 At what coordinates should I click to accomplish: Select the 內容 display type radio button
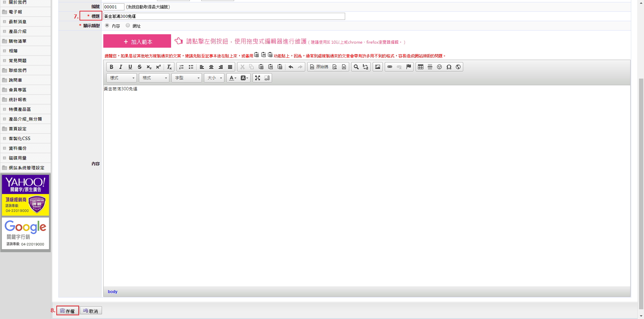pos(107,26)
